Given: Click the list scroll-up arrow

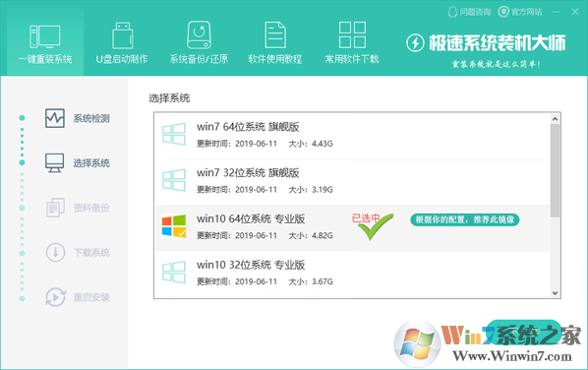Looking at the screenshot, I should 555,119.
